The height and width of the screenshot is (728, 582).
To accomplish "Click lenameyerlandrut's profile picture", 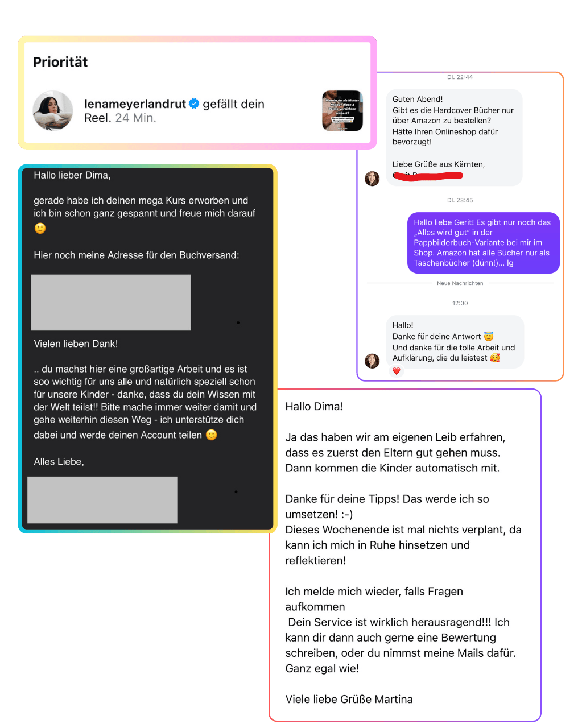I will click(x=53, y=110).
